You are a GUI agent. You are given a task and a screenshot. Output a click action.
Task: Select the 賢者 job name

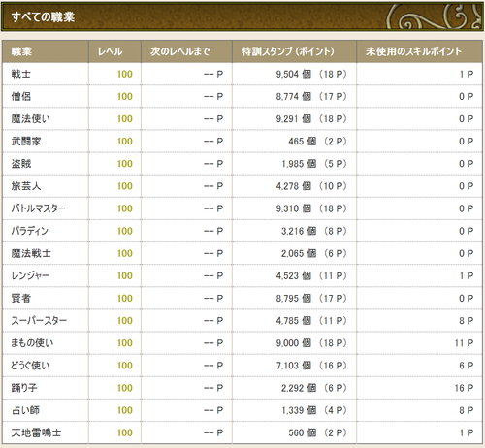pyautogui.click(x=21, y=298)
